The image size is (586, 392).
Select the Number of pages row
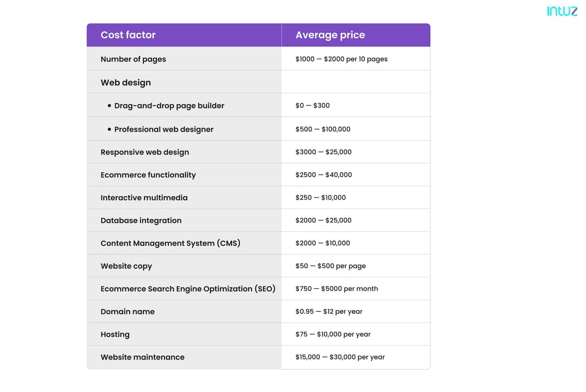[133, 59]
